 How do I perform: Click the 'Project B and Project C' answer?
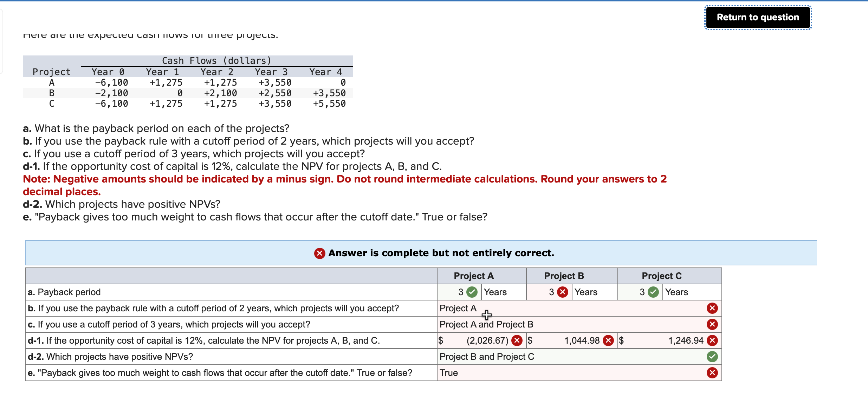(487, 357)
